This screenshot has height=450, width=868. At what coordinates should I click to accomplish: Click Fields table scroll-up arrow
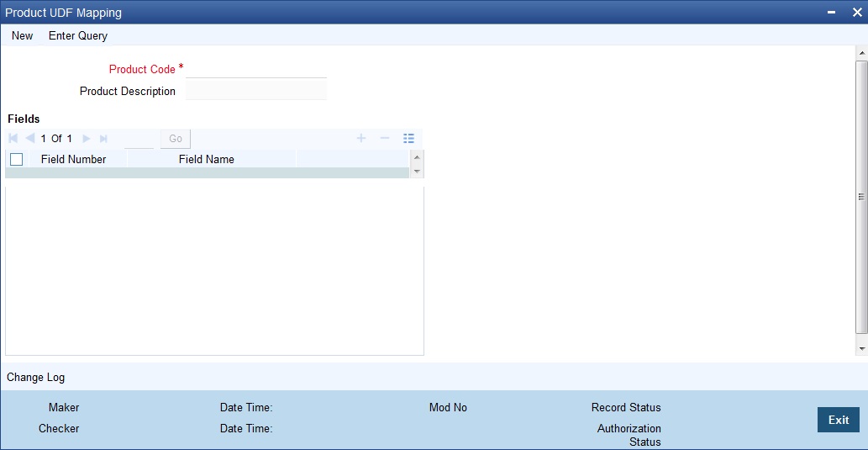point(418,157)
